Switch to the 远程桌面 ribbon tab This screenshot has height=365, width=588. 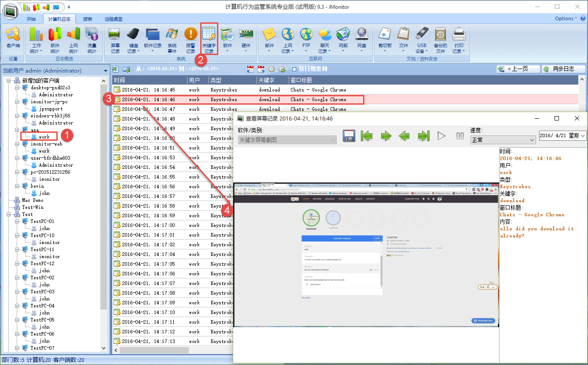[x=113, y=19]
